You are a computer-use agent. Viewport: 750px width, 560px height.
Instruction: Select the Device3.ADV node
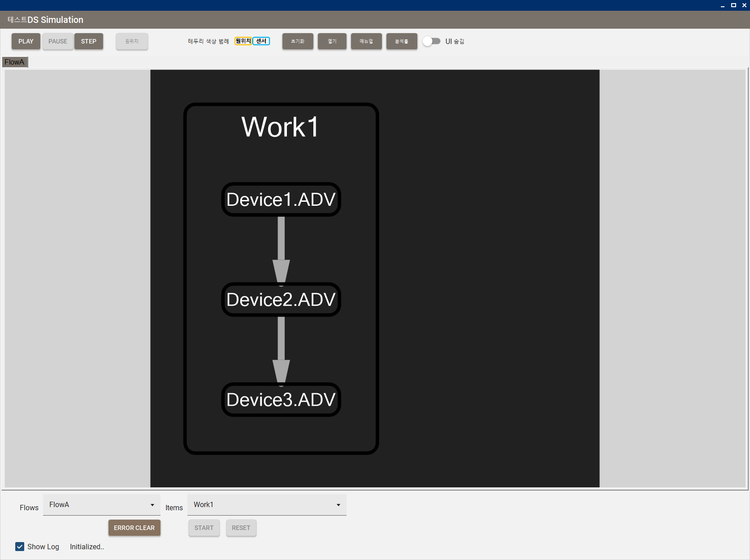(281, 399)
